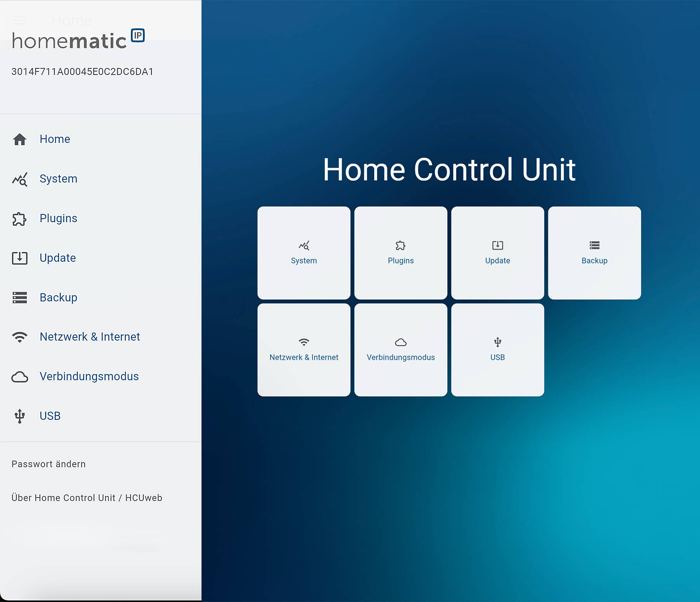
Task: Click the Backup storage icon in sidebar
Action: click(20, 298)
